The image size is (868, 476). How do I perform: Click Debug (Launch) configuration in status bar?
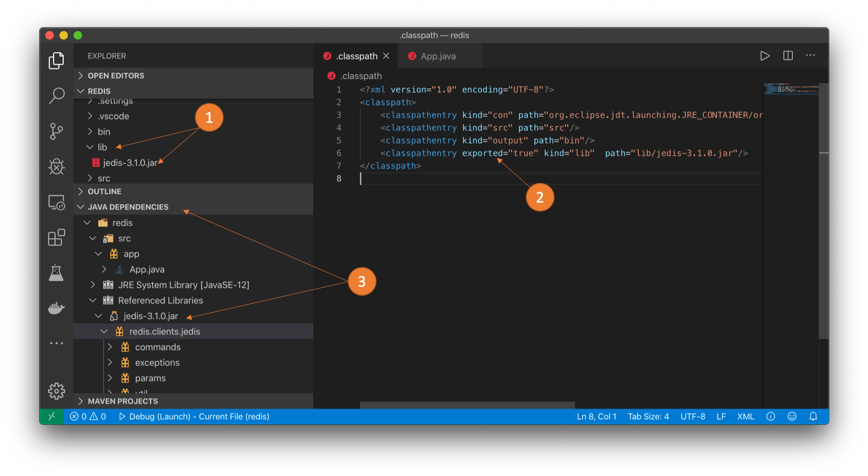click(194, 417)
